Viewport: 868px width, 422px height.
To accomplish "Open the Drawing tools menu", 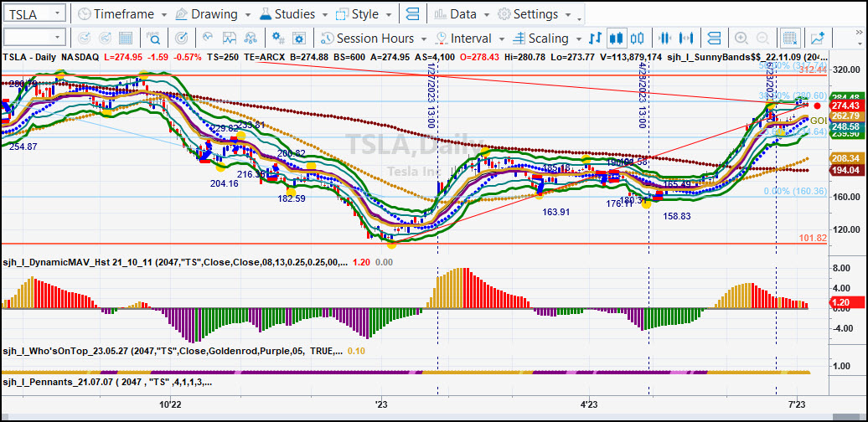I will tap(213, 14).
